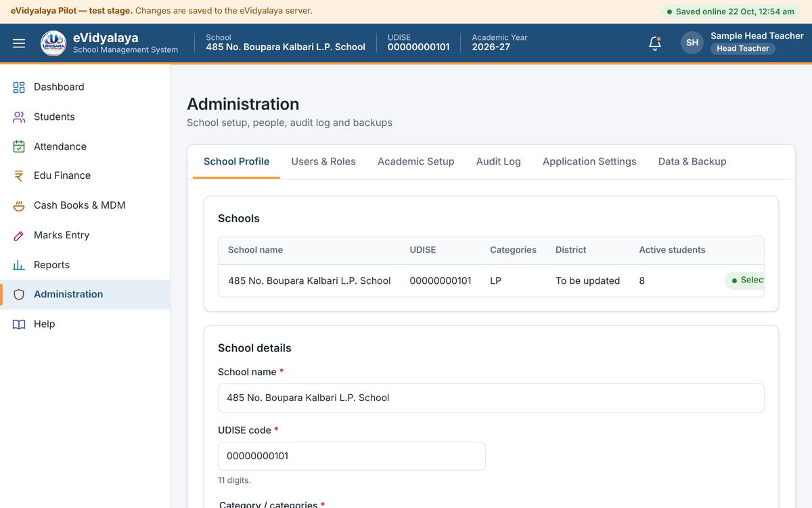Open the Help page

coord(85,324)
